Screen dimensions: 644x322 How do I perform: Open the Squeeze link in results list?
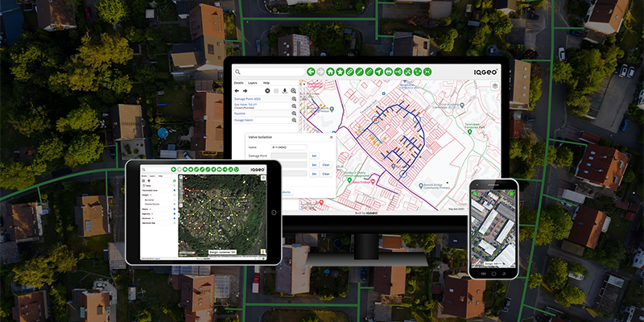click(241, 114)
